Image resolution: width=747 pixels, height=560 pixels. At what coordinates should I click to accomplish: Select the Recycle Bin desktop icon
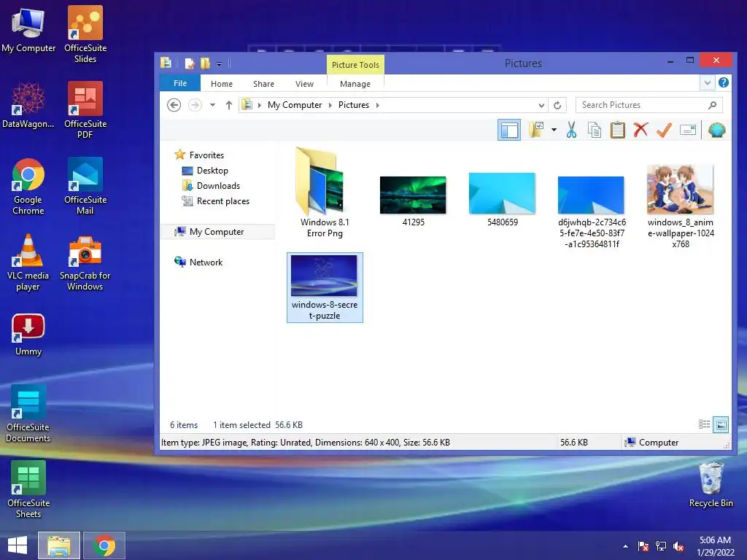point(711,485)
